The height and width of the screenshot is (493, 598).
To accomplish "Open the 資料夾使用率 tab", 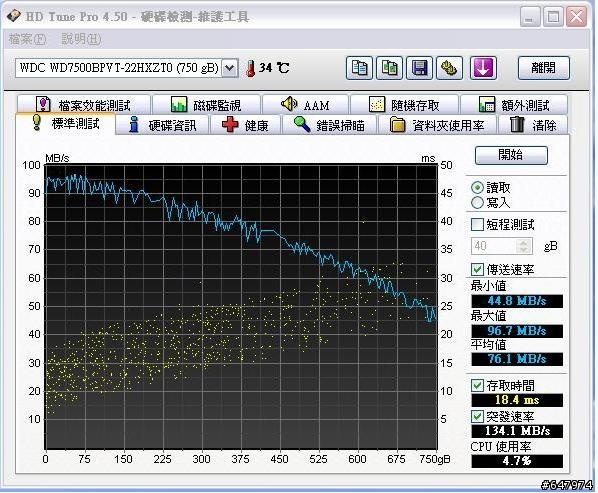I will (437, 125).
